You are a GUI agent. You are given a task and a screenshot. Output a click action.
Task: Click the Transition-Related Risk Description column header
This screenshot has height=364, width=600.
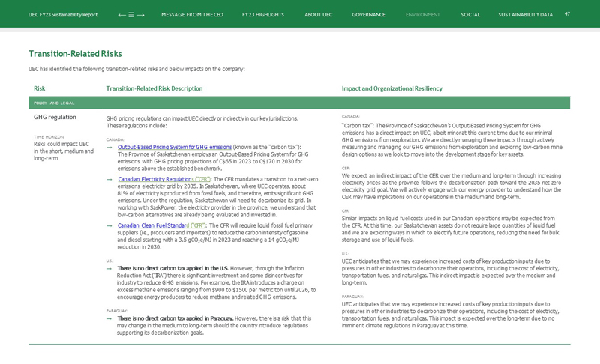point(154,88)
